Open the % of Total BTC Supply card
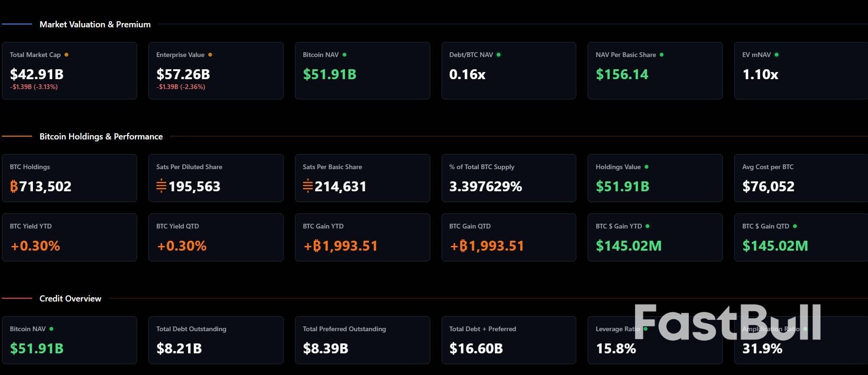Viewport: 868px width, 375px height. tap(508, 178)
